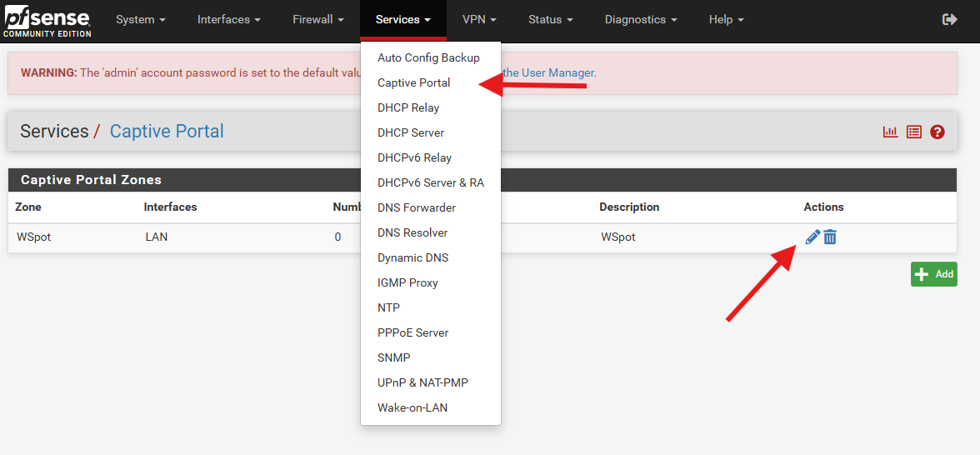Open the Diagnostics dropdown menu

pos(640,19)
